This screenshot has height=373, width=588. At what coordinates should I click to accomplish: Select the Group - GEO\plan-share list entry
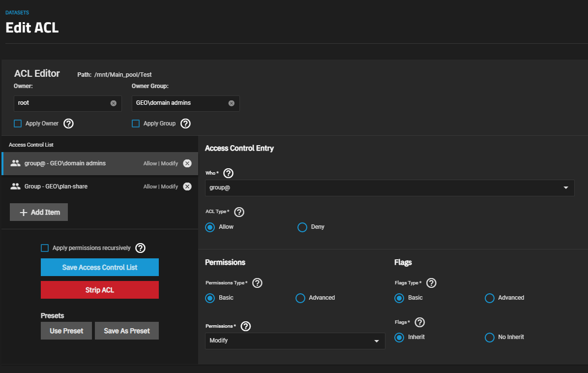(x=100, y=186)
